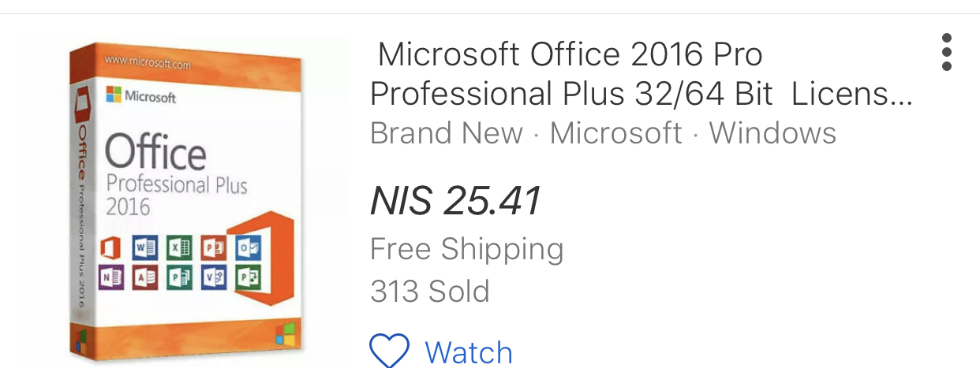Click the green Project icon on the box
This screenshot has width=980, height=368.
(x=247, y=277)
